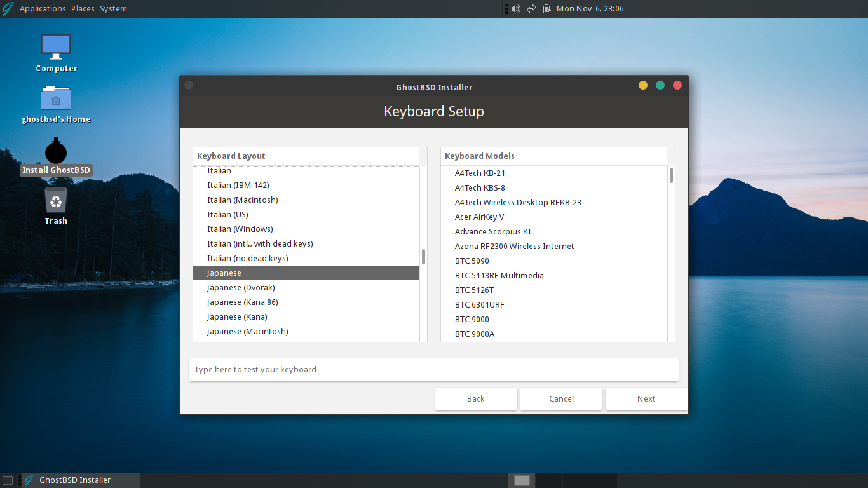The width and height of the screenshot is (868, 488).
Task: Select Italian (intl., with dead keys)
Action: 306,244
